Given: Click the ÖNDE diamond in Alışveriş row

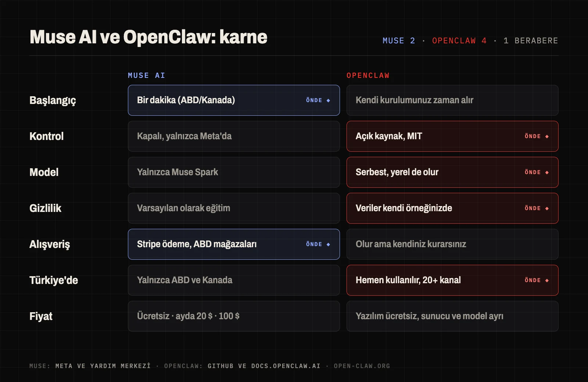Looking at the screenshot, I should pyautogui.click(x=328, y=244).
